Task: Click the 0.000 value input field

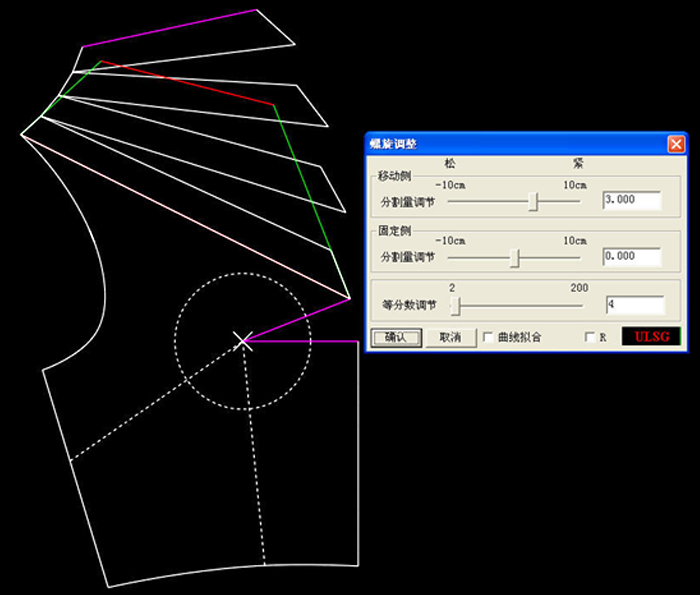Action: (632, 257)
